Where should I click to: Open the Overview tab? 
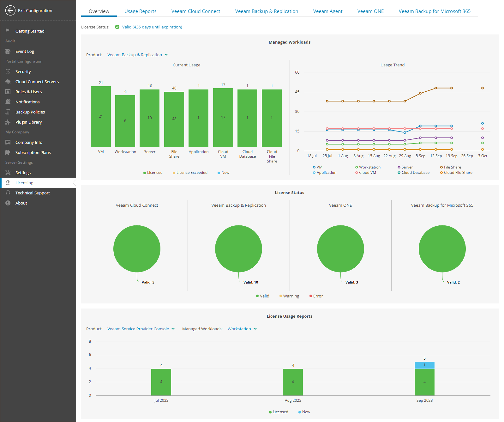99,11
